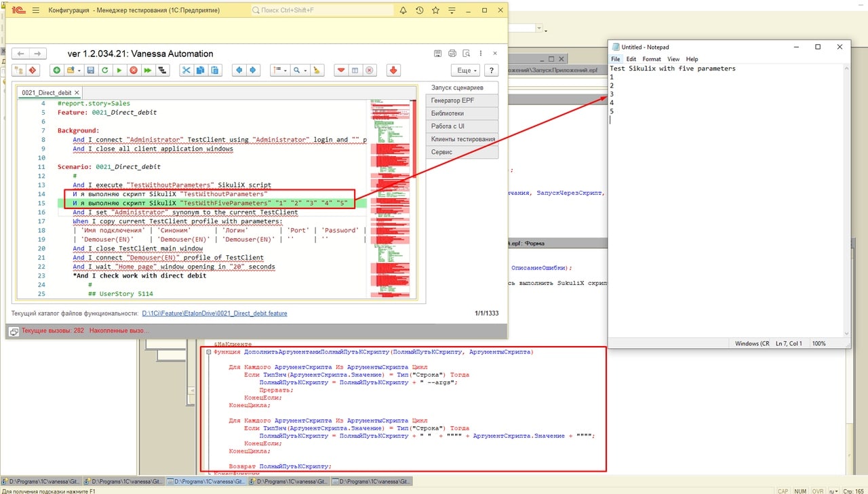Run scenarios with green play icon
Viewport: 868px width, 494px height.
click(119, 70)
